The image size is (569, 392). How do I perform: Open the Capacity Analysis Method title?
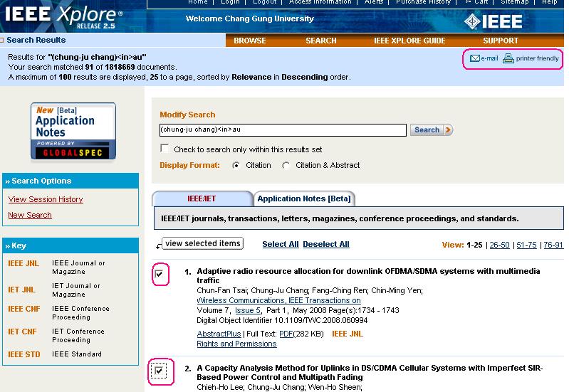click(370, 372)
